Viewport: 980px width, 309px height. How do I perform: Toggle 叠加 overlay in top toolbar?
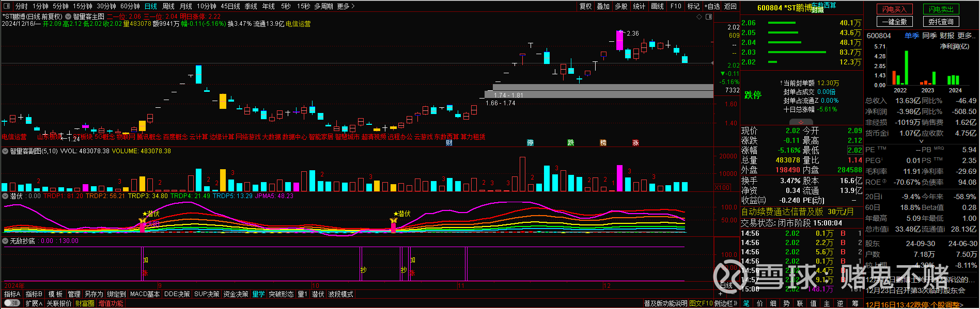click(603, 6)
